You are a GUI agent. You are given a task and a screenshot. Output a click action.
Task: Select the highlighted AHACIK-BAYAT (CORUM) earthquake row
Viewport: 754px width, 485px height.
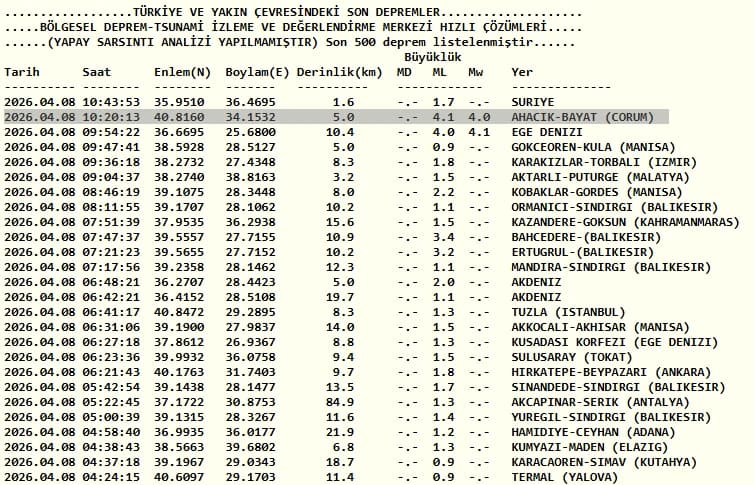(336, 117)
